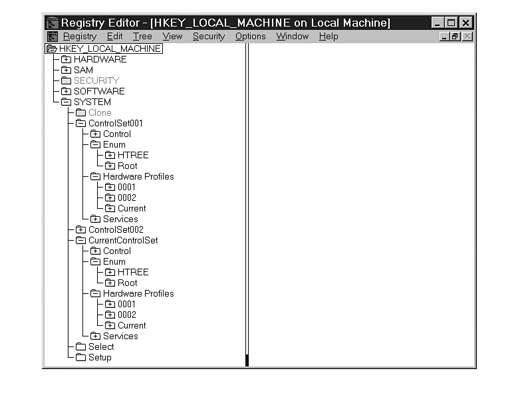Viewport: 532px width, 399px height.
Task: Open the Options menu
Action: click(250, 37)
